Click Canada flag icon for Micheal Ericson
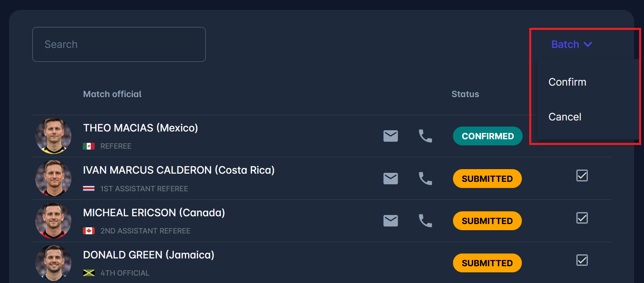Viewport: 644px width, 283px height. 89,231
